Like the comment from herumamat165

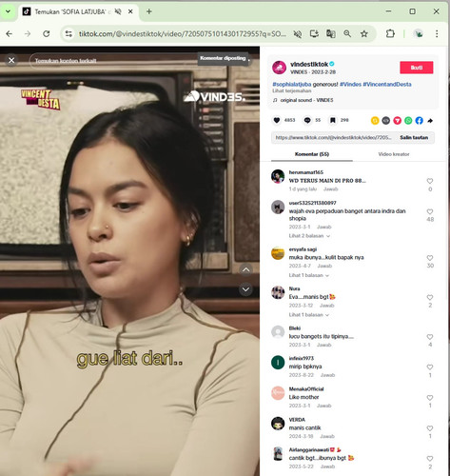point(430,181)
